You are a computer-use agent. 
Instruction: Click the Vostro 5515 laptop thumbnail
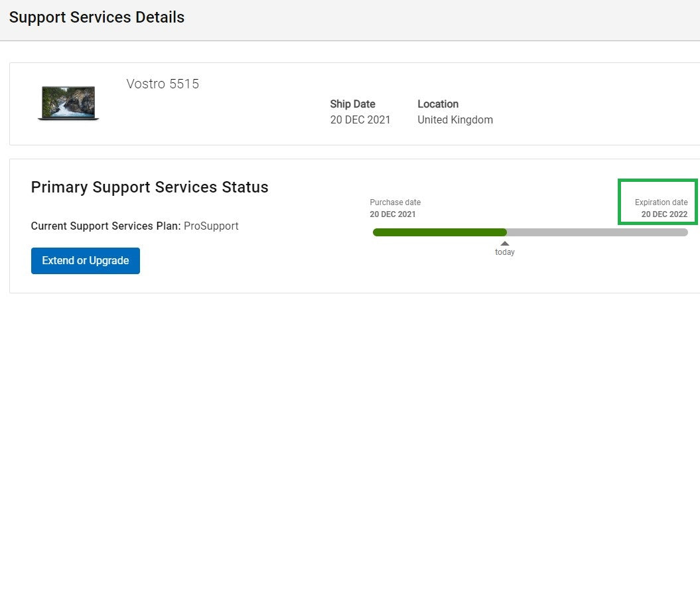click(x=68, y=103)
